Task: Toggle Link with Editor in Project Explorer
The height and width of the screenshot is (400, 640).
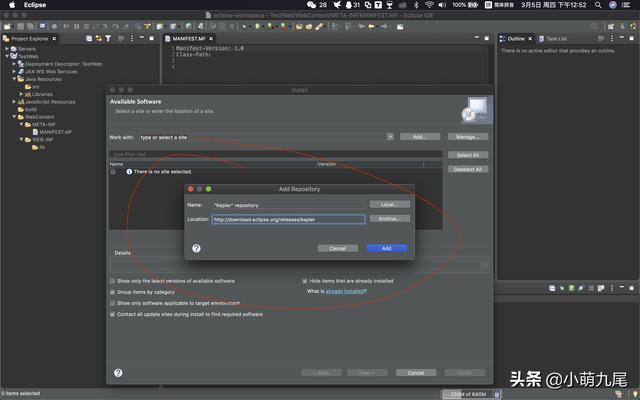Action: click(98, 38)
